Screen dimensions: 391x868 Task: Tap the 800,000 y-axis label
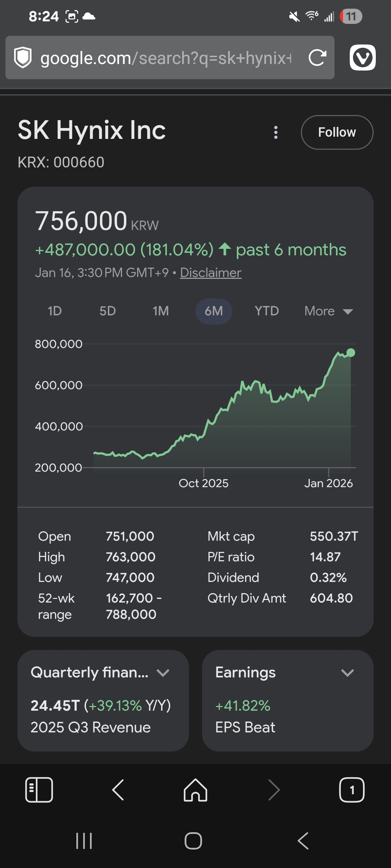coord(59,344)
